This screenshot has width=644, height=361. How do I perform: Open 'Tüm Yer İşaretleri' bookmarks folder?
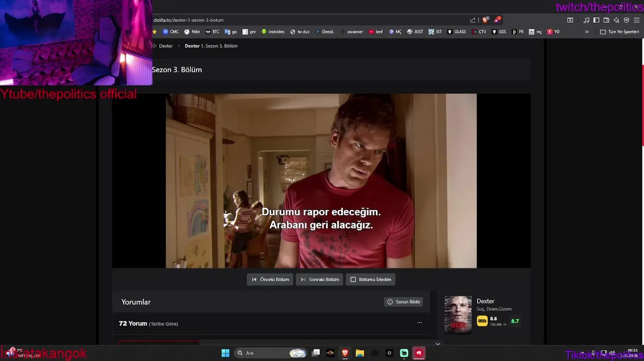point(619,32)
